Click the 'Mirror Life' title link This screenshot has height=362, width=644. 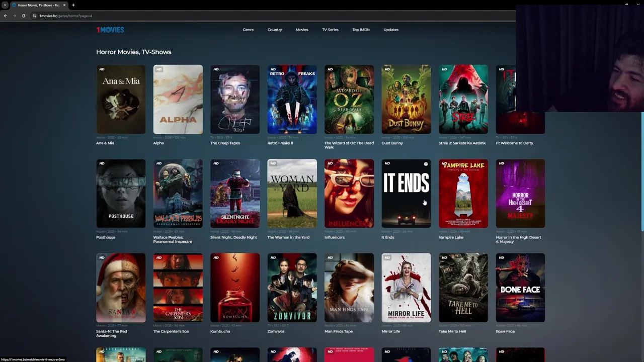coord(391,331)
